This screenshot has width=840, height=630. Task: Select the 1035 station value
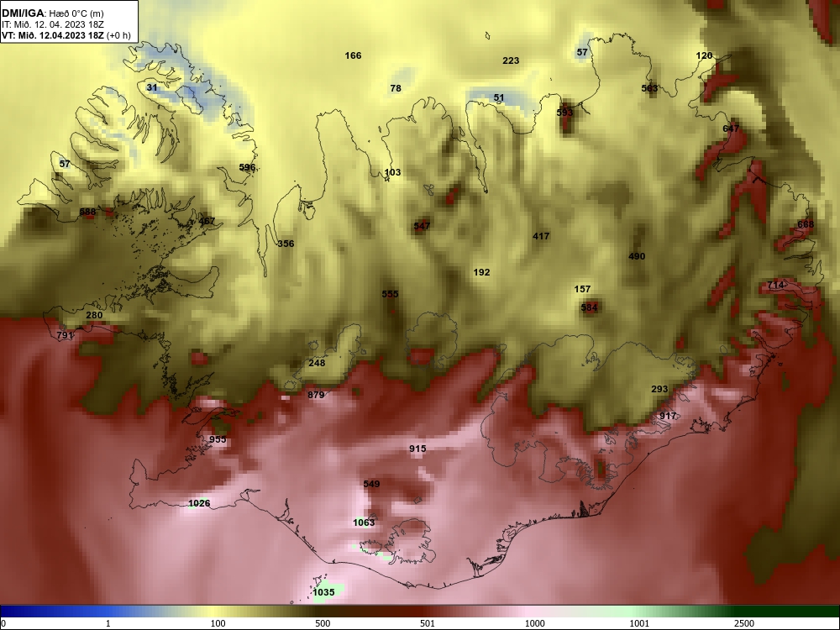pyautogui.click(x=323, y=592)
